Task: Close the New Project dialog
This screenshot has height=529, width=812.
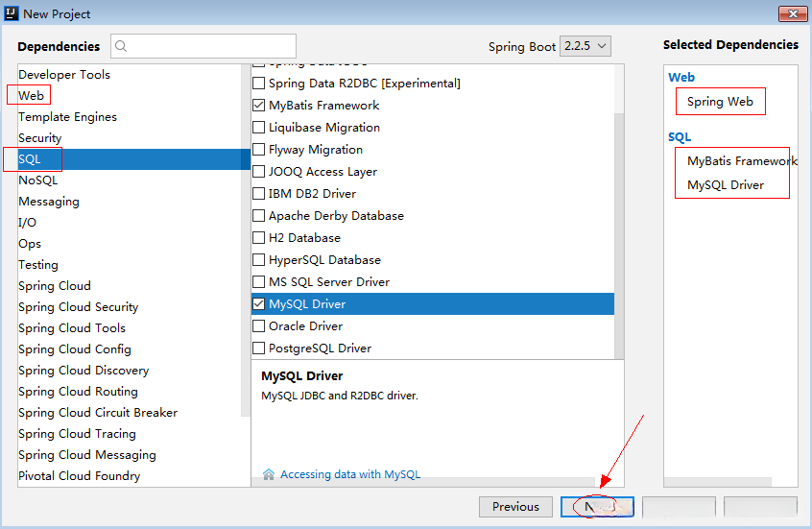Action: 791,14
